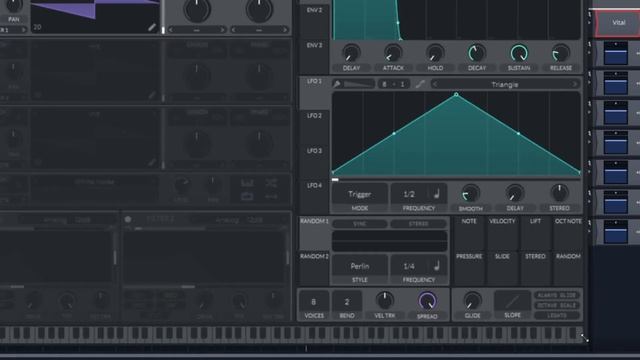Click the GLIDE knob
640x360 pixels.
(472, 301)
